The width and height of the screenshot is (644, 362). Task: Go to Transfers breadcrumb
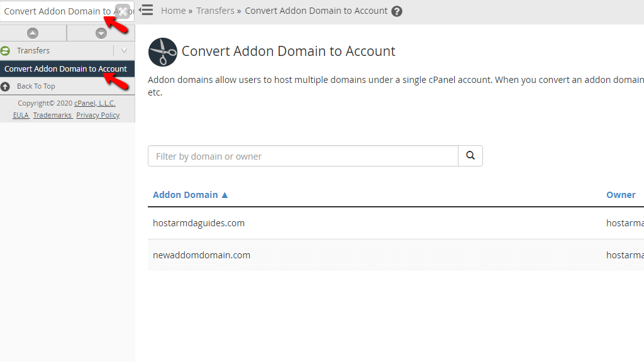pos(215,11)
